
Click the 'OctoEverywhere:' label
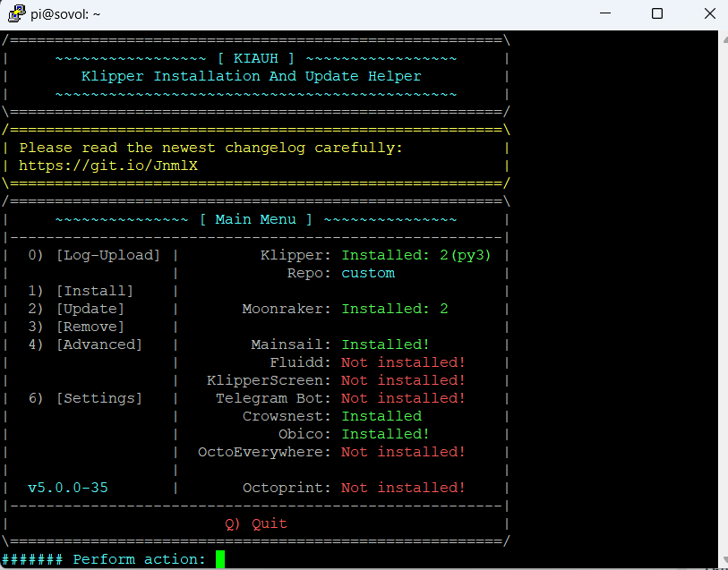tap(265, 452)
